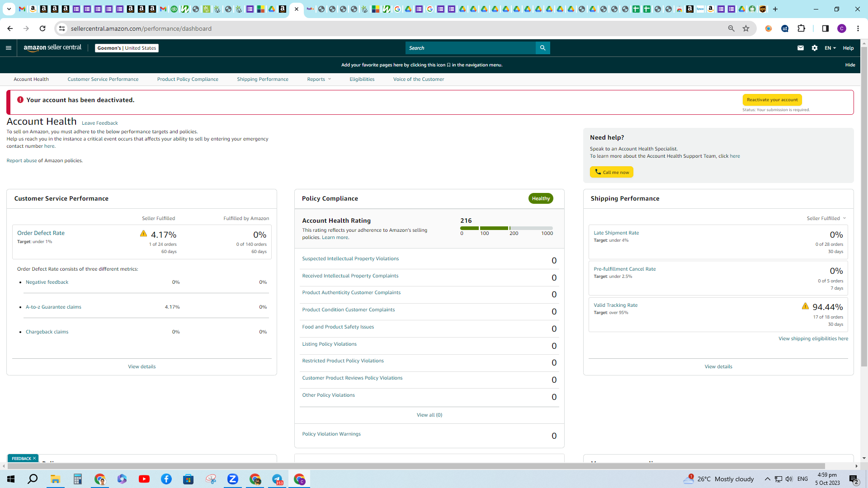Click the browser address bar
Image resolution: width=868 pixels, height=488 pixels.
[398, 28]
